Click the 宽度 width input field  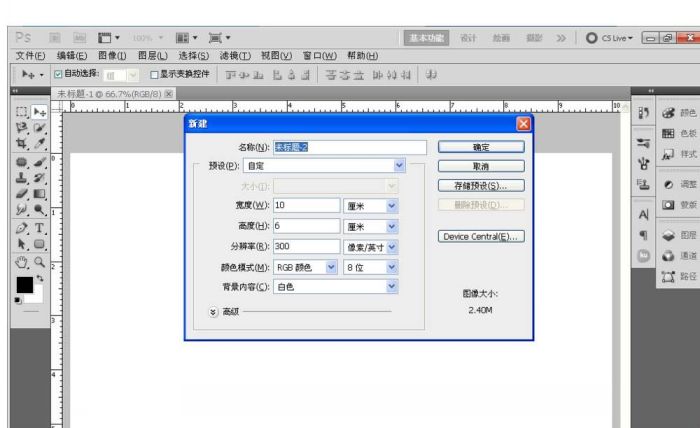pos(307,205)
